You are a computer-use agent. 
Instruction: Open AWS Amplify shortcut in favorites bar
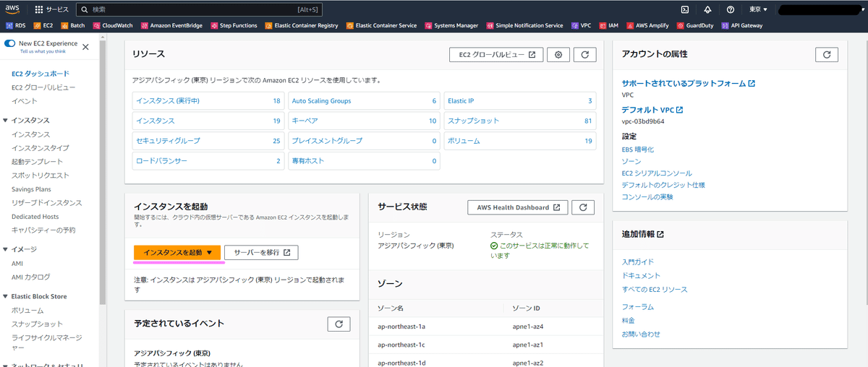648,25
